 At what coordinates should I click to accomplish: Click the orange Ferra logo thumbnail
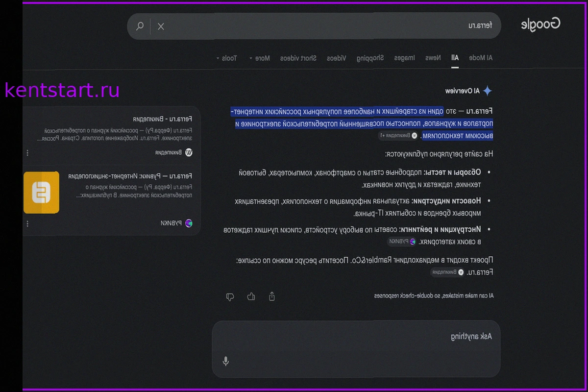(41, 192)
